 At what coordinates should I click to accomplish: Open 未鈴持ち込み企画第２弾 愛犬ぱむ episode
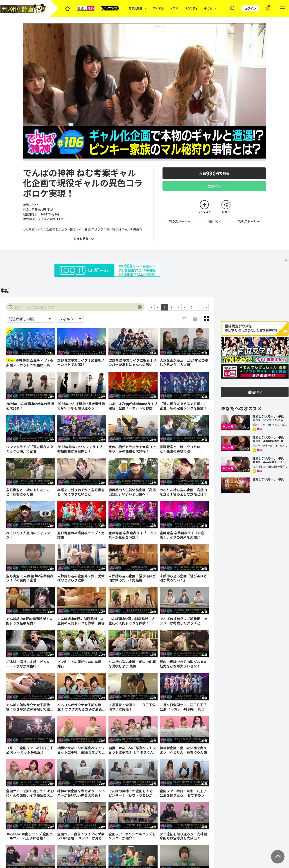click(82, 563)
